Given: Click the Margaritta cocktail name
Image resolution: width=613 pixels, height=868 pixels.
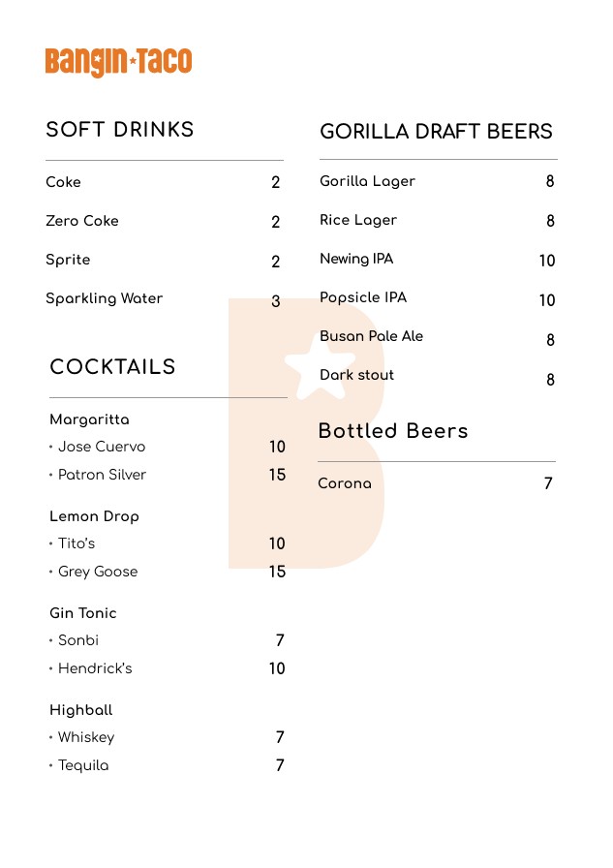Looking at the screenshot, I should point(89,419).
